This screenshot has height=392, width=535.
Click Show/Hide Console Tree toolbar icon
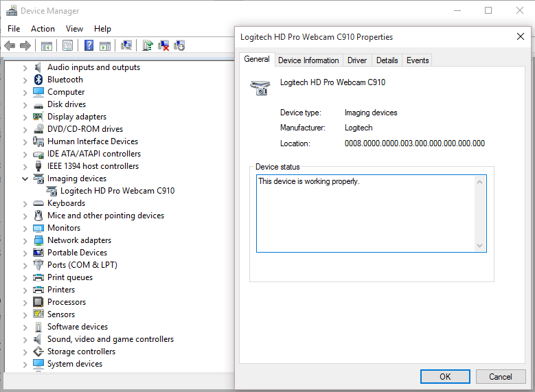(47, 46)
